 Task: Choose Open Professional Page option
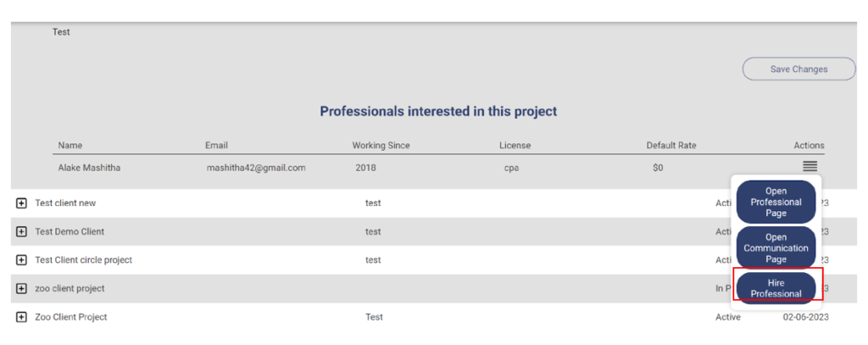pyautogui.click(x=776, y=202)
